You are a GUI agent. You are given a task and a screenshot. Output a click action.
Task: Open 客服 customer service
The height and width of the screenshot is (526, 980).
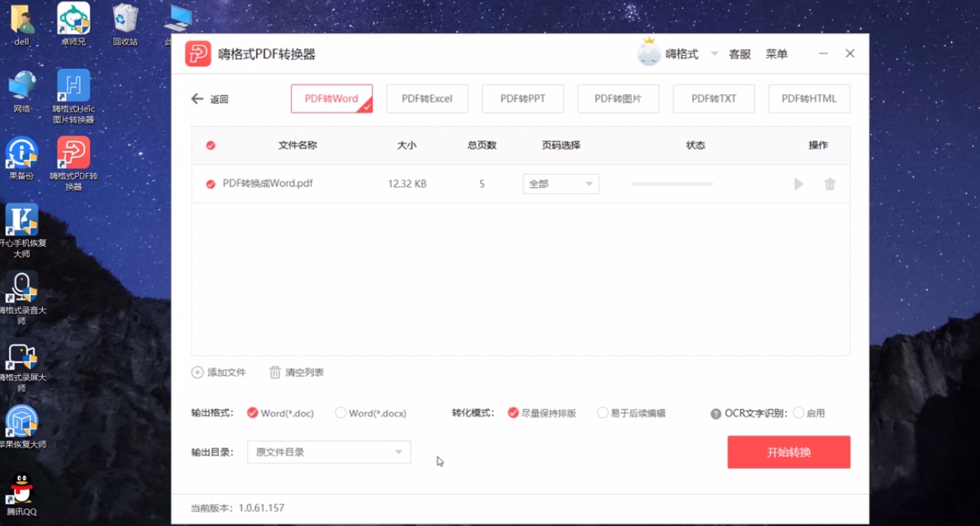pyautogui.click(x=740, y=54)
